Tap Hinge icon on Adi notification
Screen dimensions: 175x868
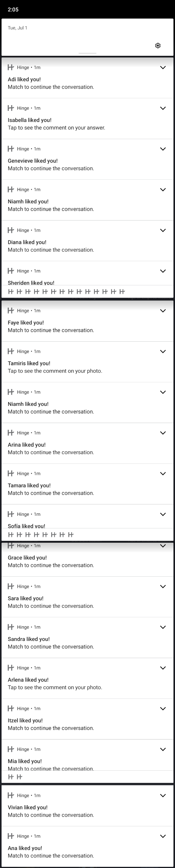[x=11, y=67]
